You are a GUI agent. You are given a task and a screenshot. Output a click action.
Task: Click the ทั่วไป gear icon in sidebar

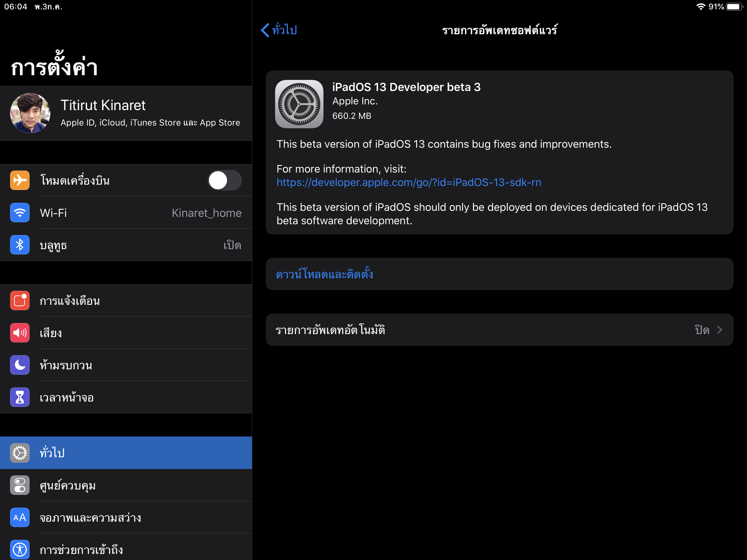(x=19, y=453)
